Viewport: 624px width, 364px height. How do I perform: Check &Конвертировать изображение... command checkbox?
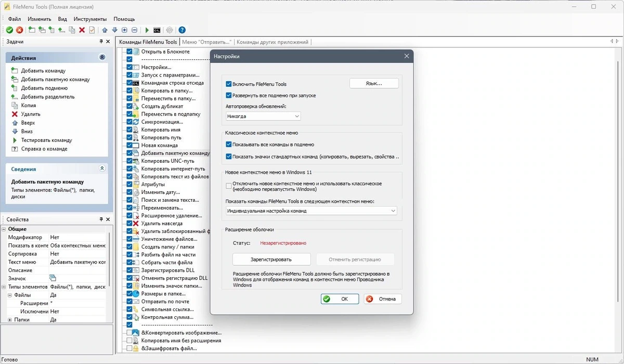tap(129, 333)
